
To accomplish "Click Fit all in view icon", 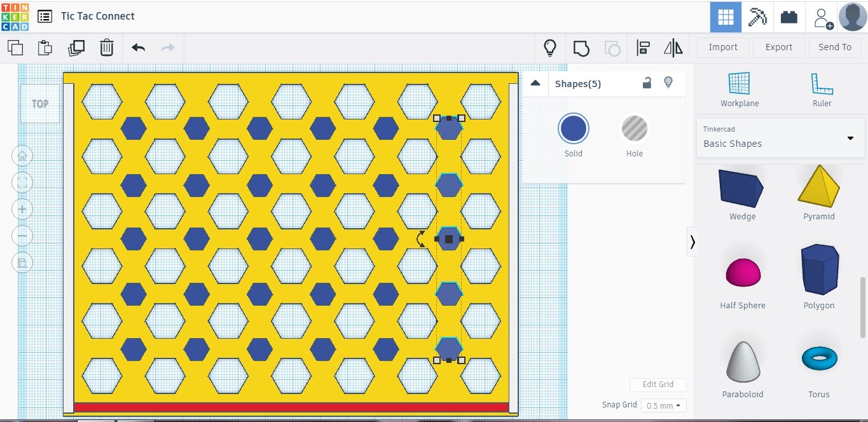I will (x=22, y=182).
